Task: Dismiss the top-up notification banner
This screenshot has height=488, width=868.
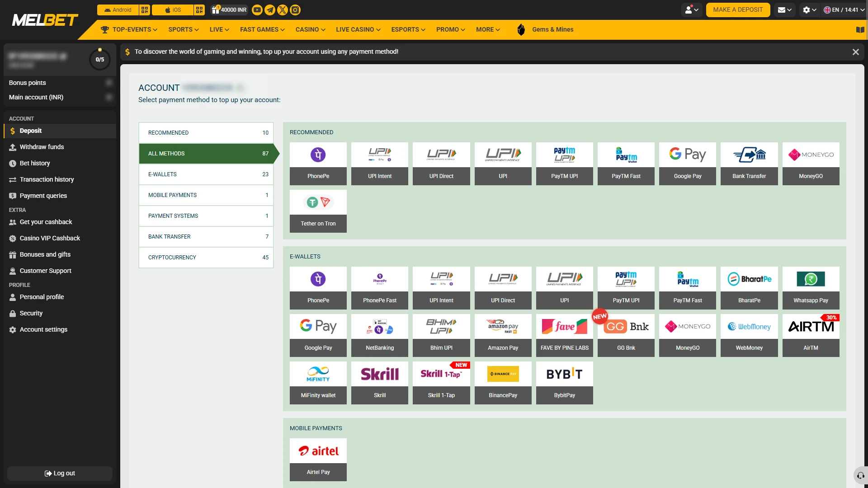Action: (856, 52)
